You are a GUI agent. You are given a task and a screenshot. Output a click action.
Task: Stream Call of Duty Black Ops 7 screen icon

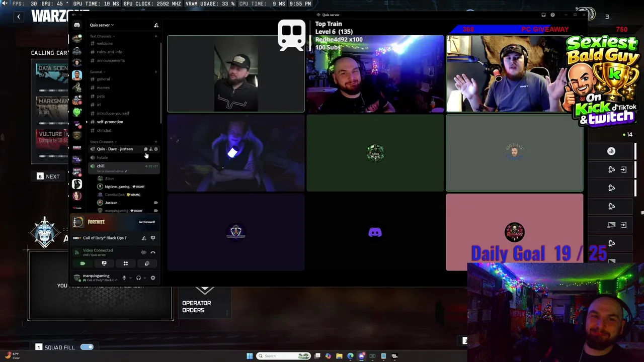[153, 238]
